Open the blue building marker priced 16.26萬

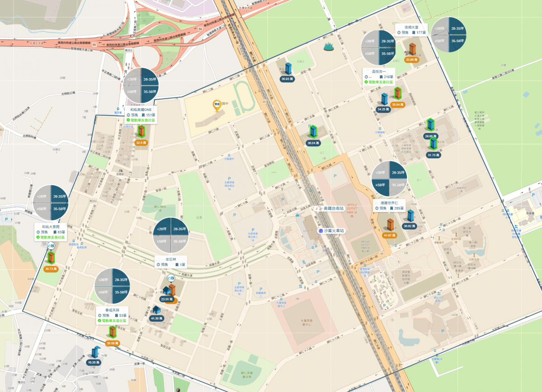[x=95, y=352]
